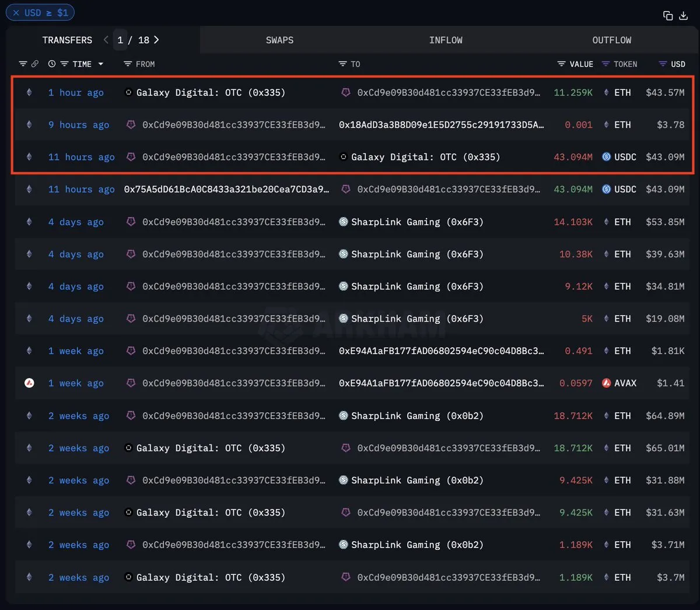700x610 pixels.
Task: Click address tag icon before recipient in $43.57M row
Action: coord(346,92)
